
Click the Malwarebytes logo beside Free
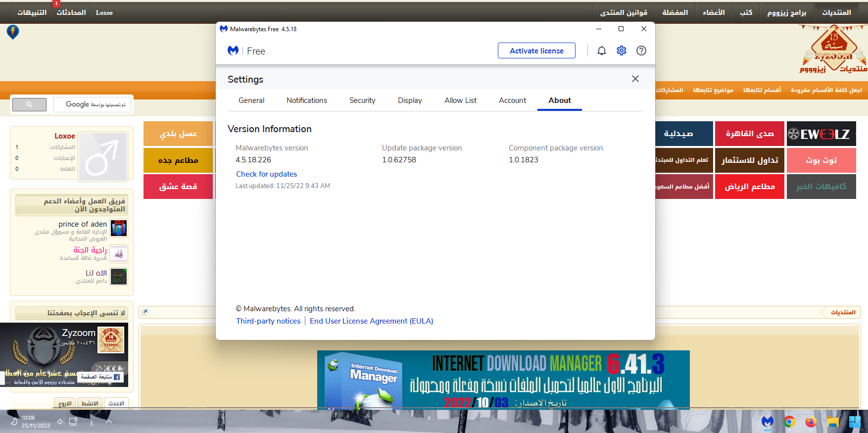(233, 50)
